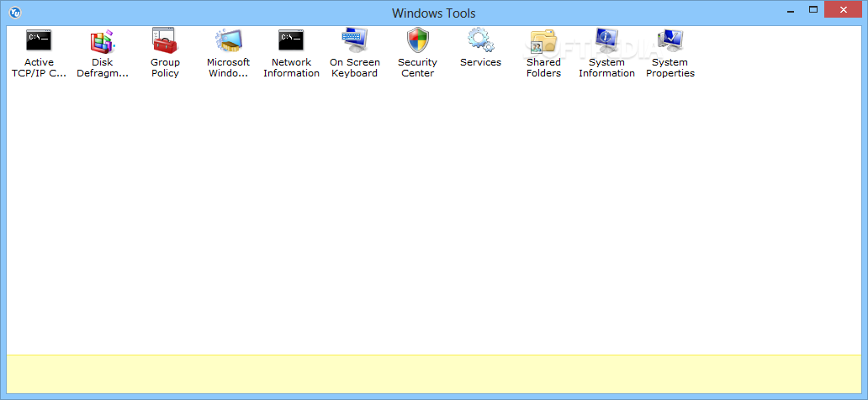
Task: Close the Windows Tools window
Action: click(843, 9)
